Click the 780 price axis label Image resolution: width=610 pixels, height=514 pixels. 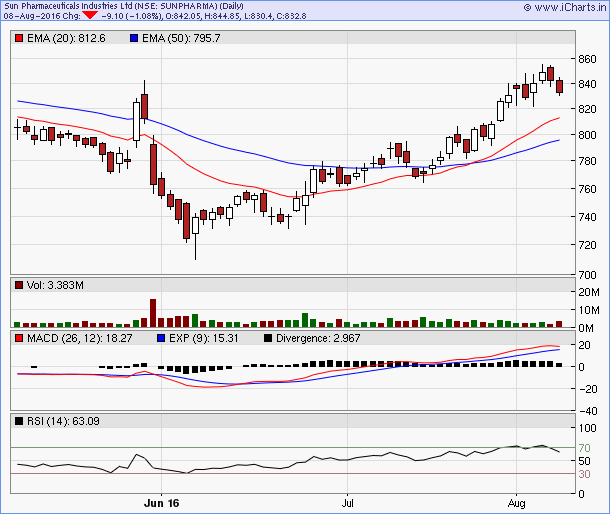(587, 161)
